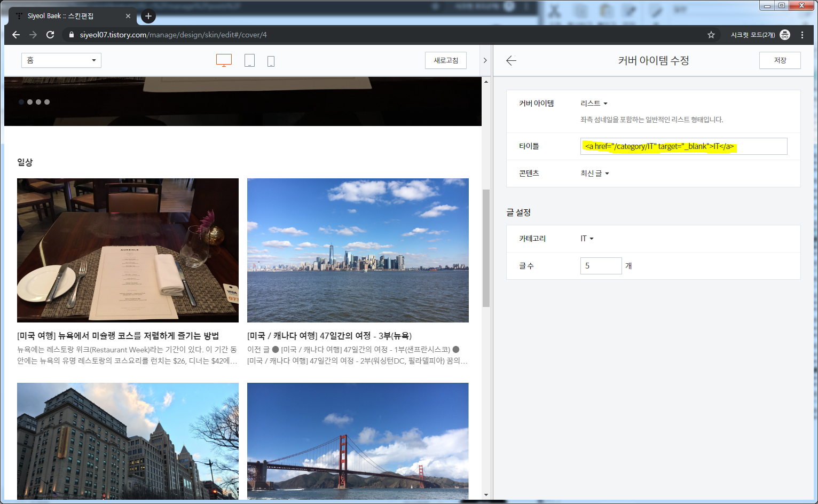Open the restaurant table menu thumbnail
This screenshot has height=504, width=818.
(128, 250)
